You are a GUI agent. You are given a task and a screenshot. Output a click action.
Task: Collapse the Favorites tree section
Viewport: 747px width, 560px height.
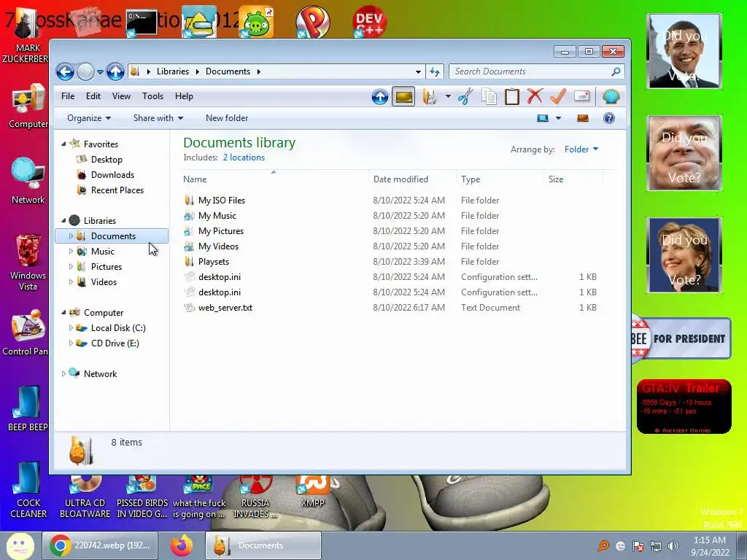pyautogui.click(x=64, y=144)
